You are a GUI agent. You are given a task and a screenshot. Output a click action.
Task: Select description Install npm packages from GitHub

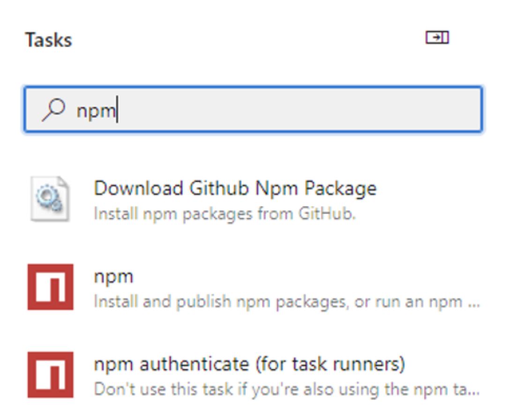pyautogui.click(x=225, y=214)
